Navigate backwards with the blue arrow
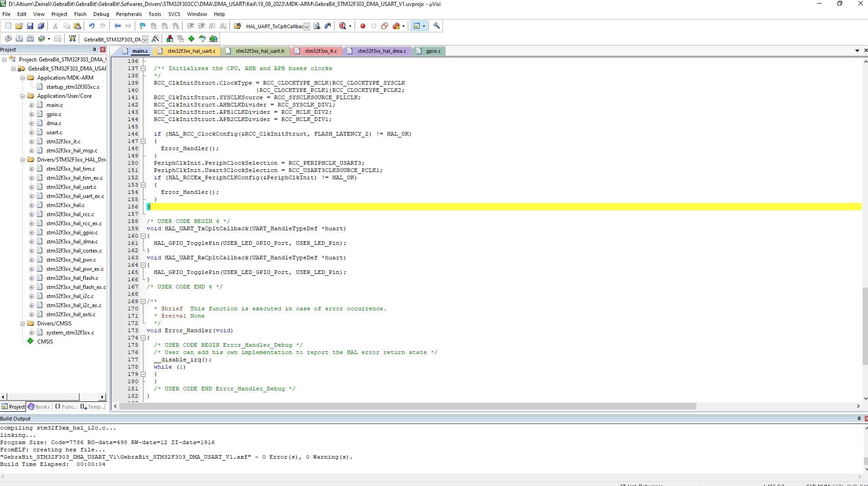 click(x=117, y=26)
